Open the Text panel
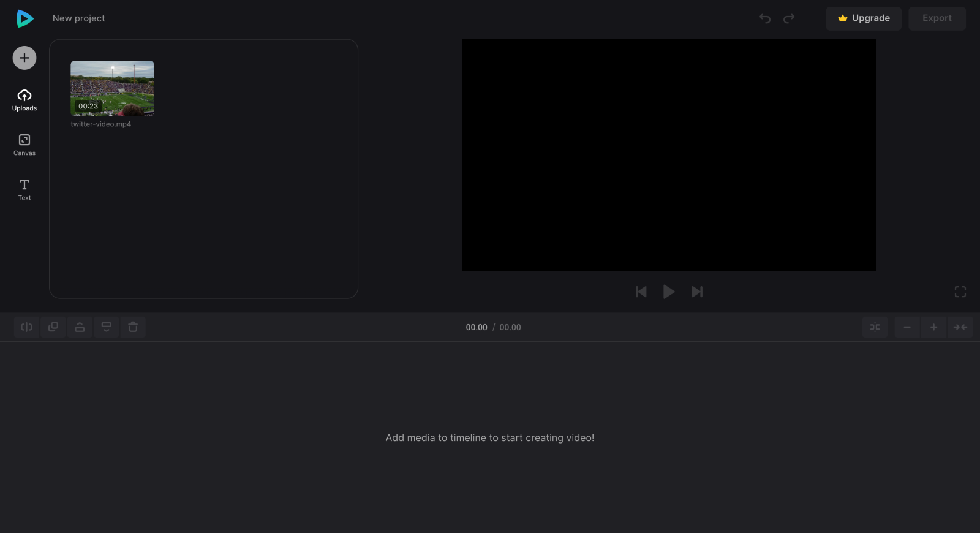The width and height of the screenshot is (980, 533). (x=24, y=189)
